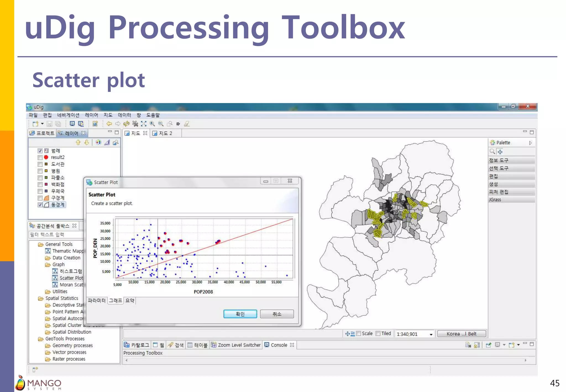Click the disabled Save icon in the toolbar

49,124
